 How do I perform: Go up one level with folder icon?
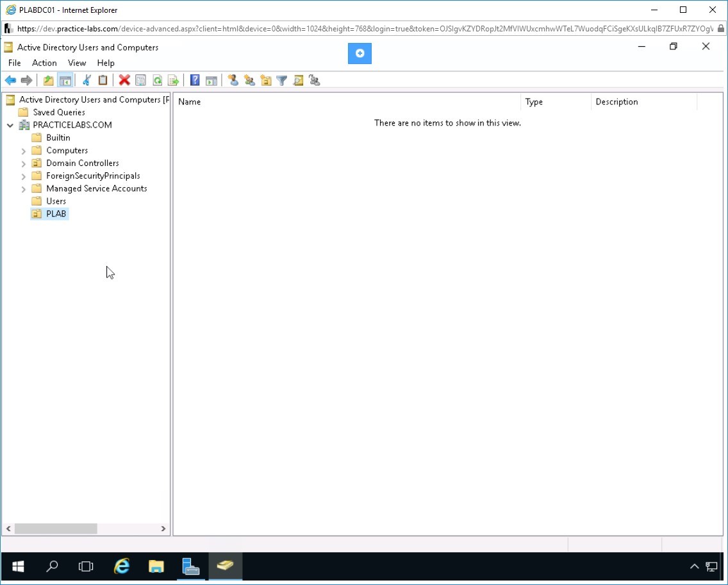point(48,80)
